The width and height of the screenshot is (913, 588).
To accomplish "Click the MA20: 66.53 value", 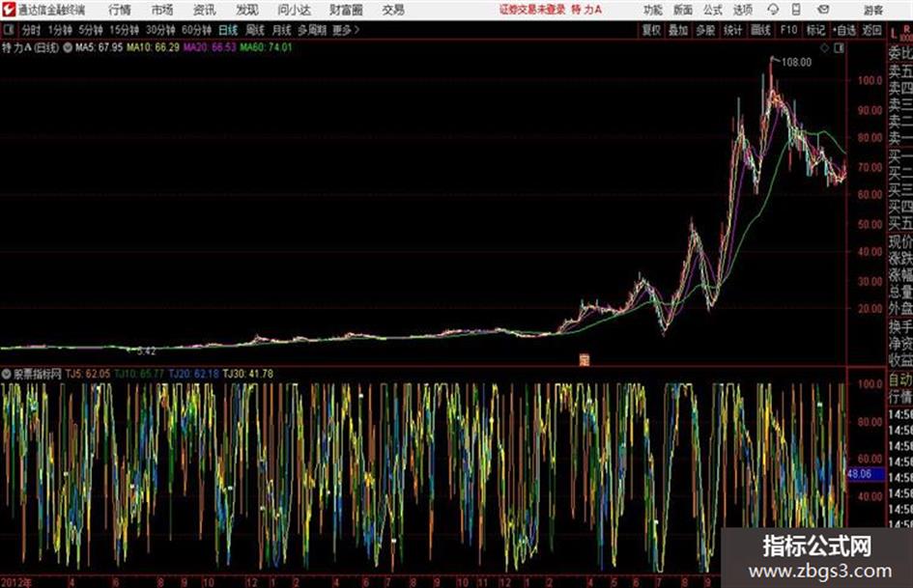I will click(x=210, y=47).
